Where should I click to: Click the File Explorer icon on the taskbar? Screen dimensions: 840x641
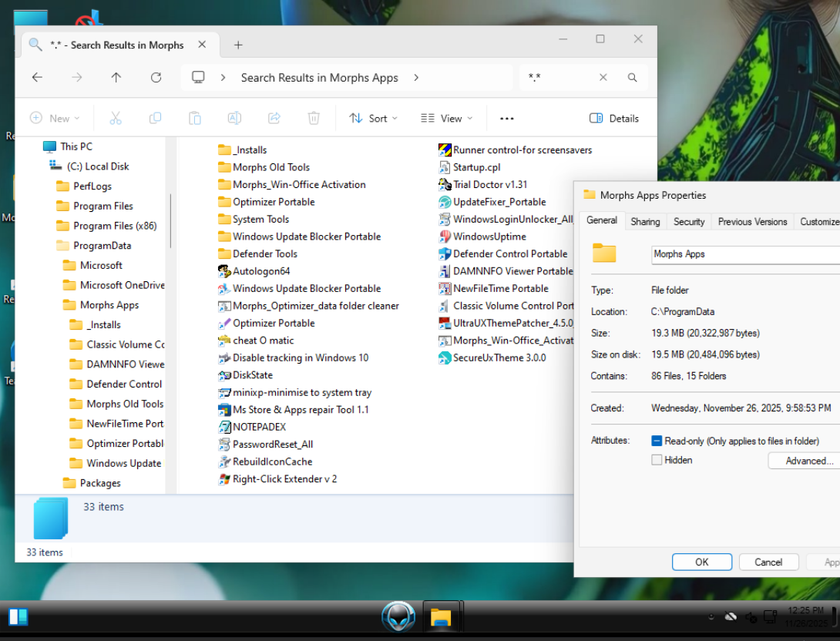tap(440, 617)
